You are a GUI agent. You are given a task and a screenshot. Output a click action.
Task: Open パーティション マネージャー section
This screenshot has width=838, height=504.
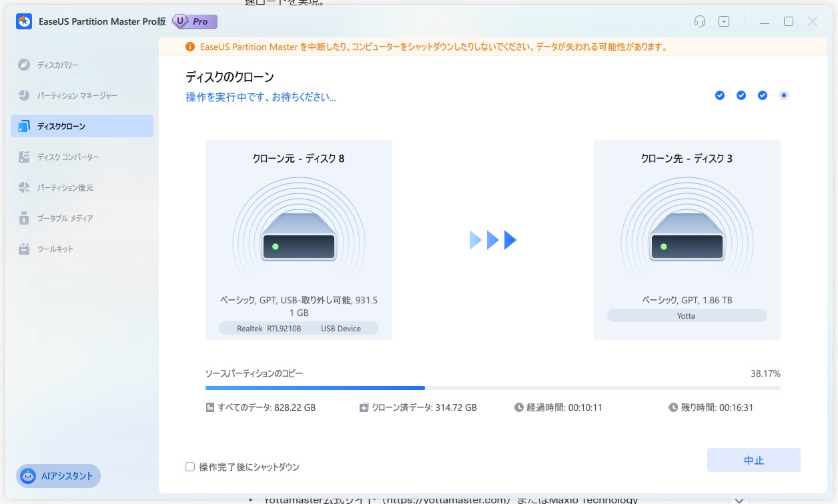82,96
